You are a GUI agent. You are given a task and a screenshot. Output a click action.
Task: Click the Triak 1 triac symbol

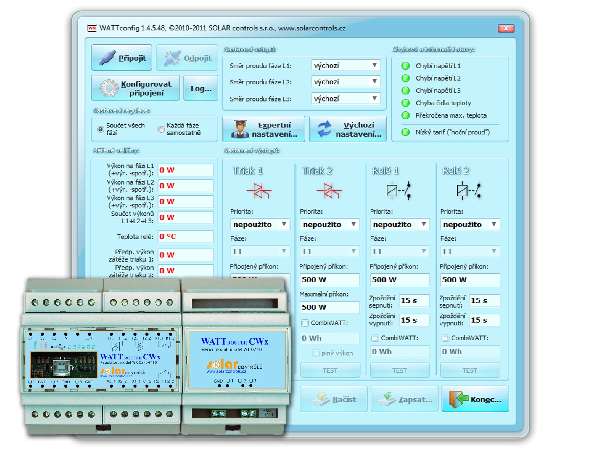(259, 190)
